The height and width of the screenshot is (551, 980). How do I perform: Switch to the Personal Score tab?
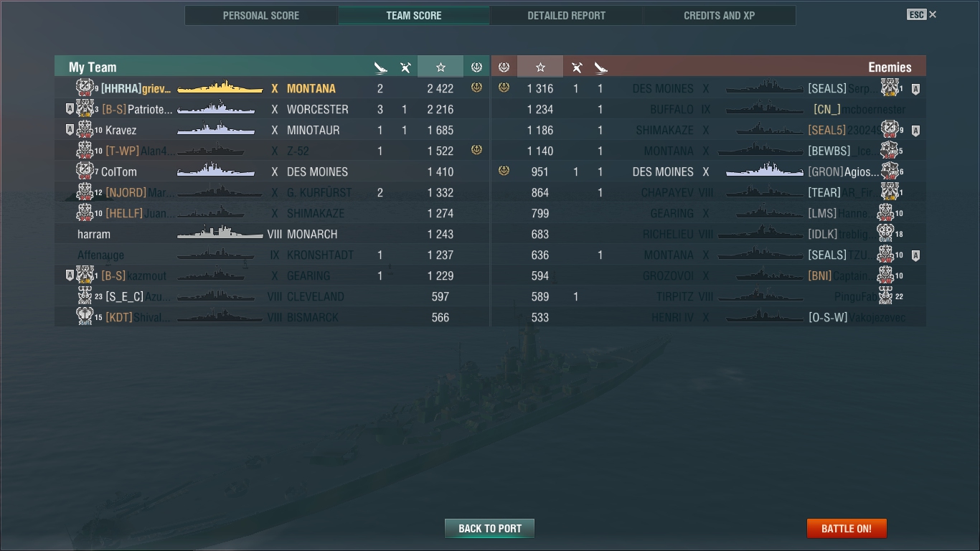click(x=261, y=16)
